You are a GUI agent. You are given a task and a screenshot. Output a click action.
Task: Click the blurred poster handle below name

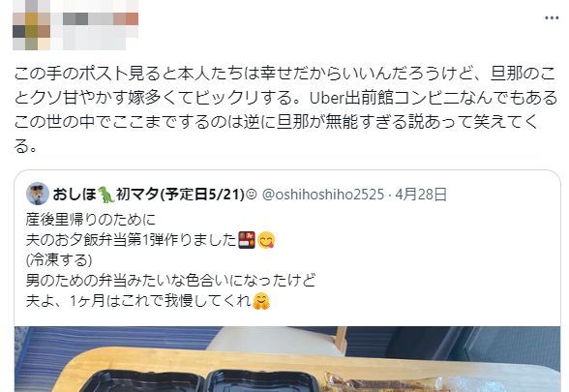(95, 38)
